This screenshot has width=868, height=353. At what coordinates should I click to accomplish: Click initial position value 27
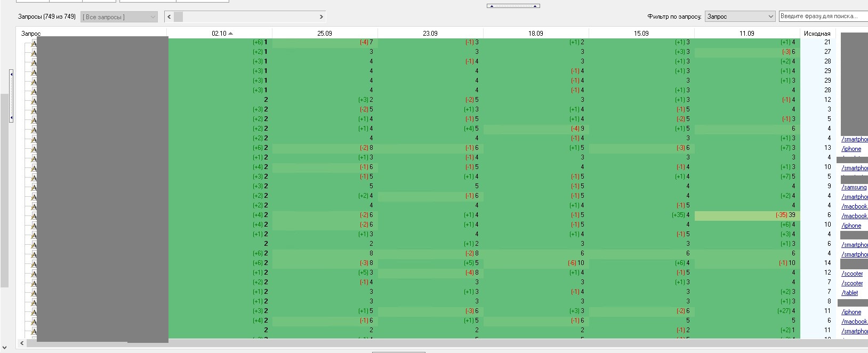(827, 52)
